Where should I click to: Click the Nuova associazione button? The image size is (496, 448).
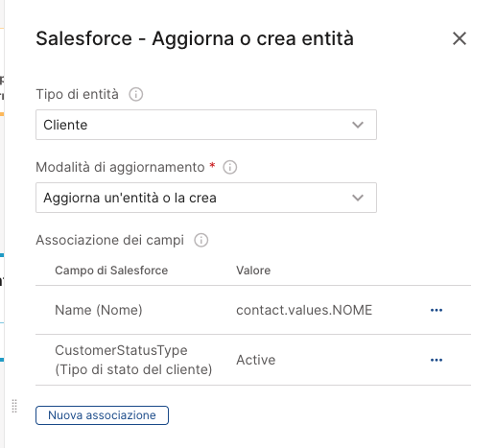tap(102, 415)
